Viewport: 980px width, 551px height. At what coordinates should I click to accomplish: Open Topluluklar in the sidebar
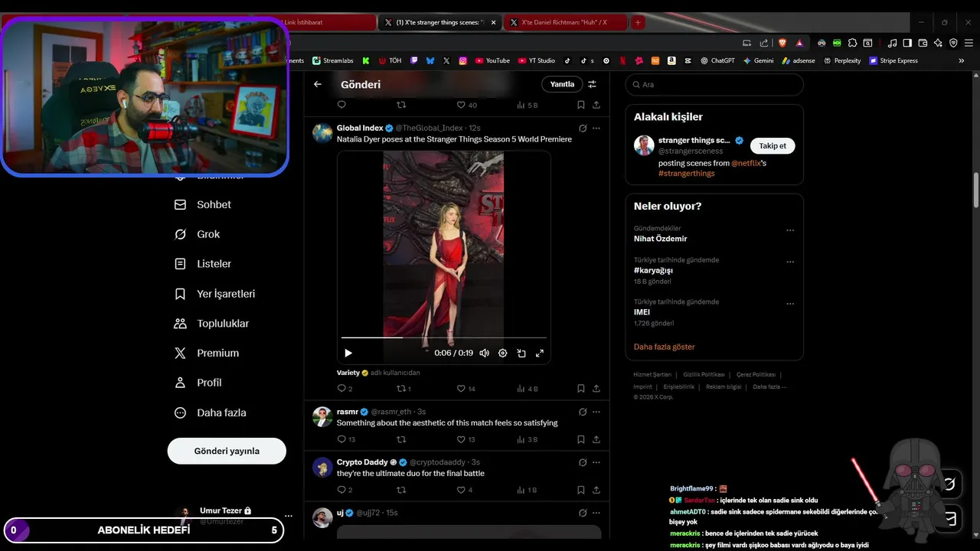pyautogui.click(x=211, y=324)
